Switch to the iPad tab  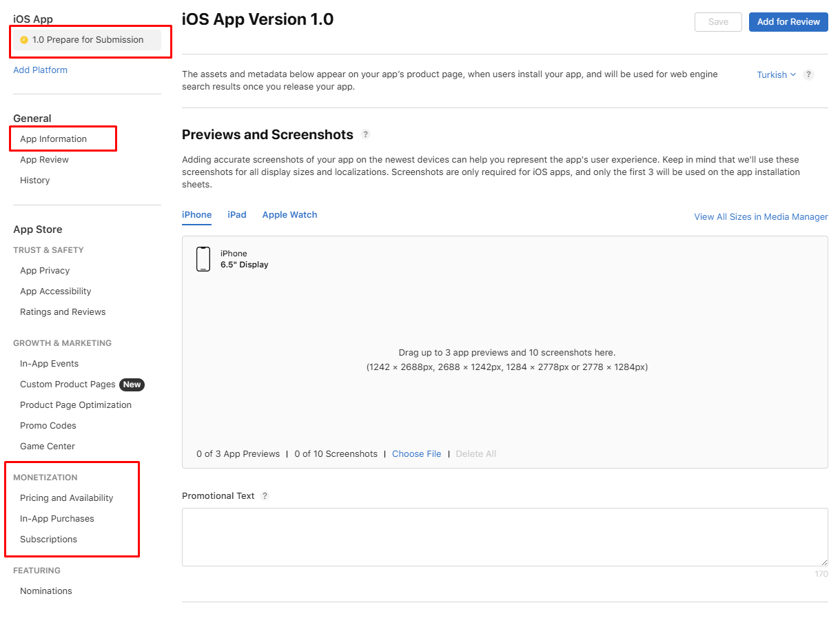click(x=237, y=215)
